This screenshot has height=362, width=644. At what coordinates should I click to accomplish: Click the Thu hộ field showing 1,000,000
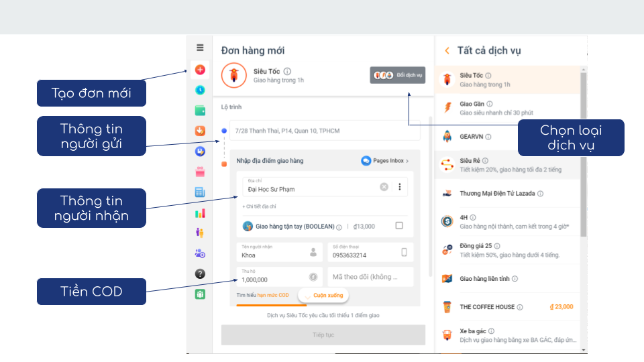(279, 277)
